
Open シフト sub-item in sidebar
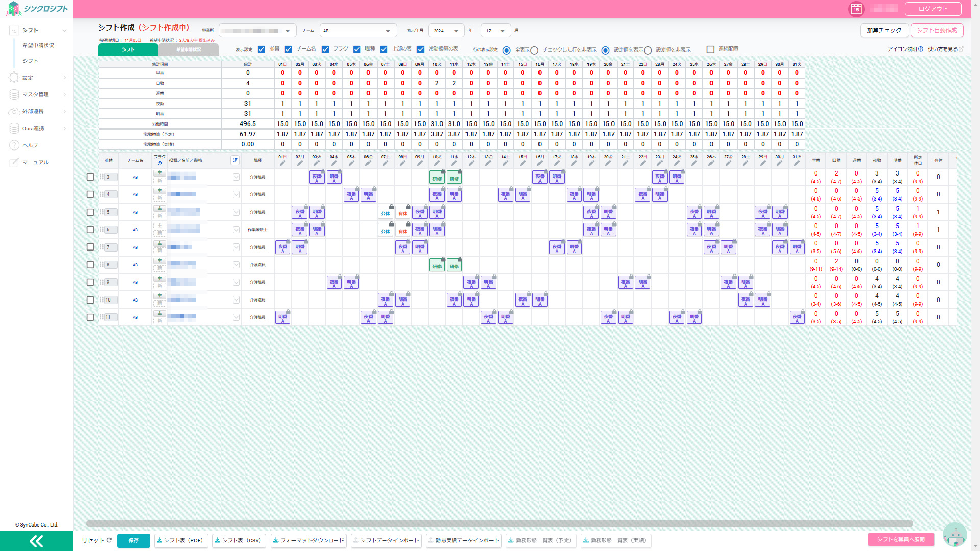pos(30,61)
